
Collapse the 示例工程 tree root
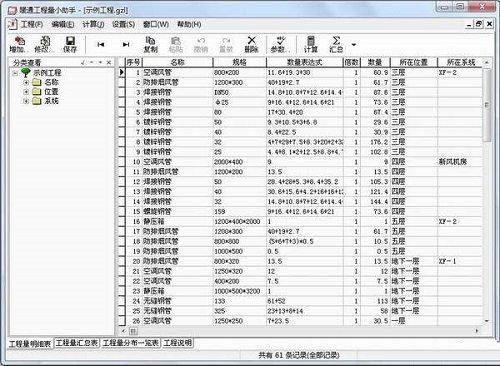tap(15, 73)
